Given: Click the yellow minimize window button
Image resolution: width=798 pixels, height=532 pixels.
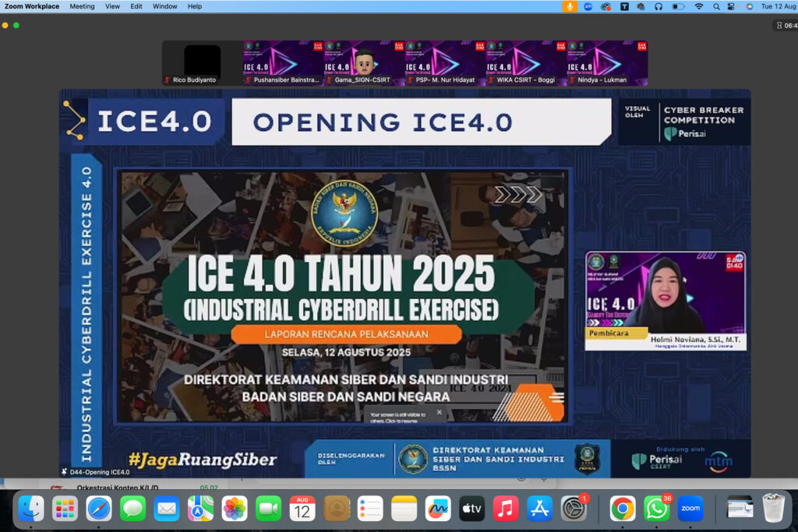Looking at the screenshot, I should [x=5, y=26].
